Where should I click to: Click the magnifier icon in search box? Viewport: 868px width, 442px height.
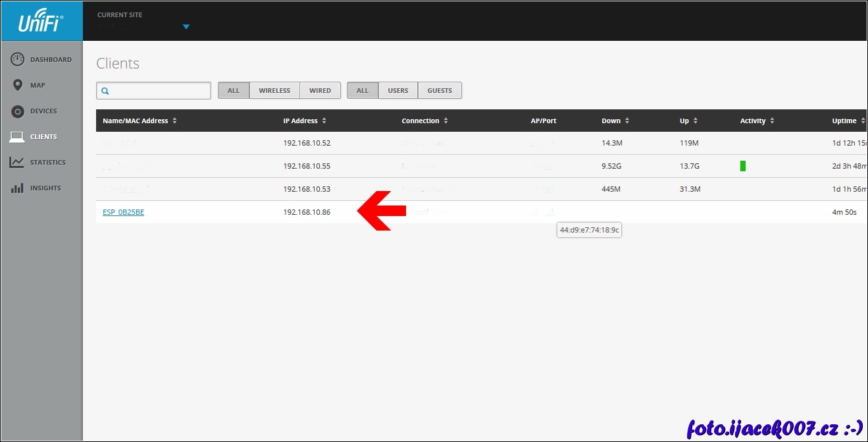[x=105, y=91]
